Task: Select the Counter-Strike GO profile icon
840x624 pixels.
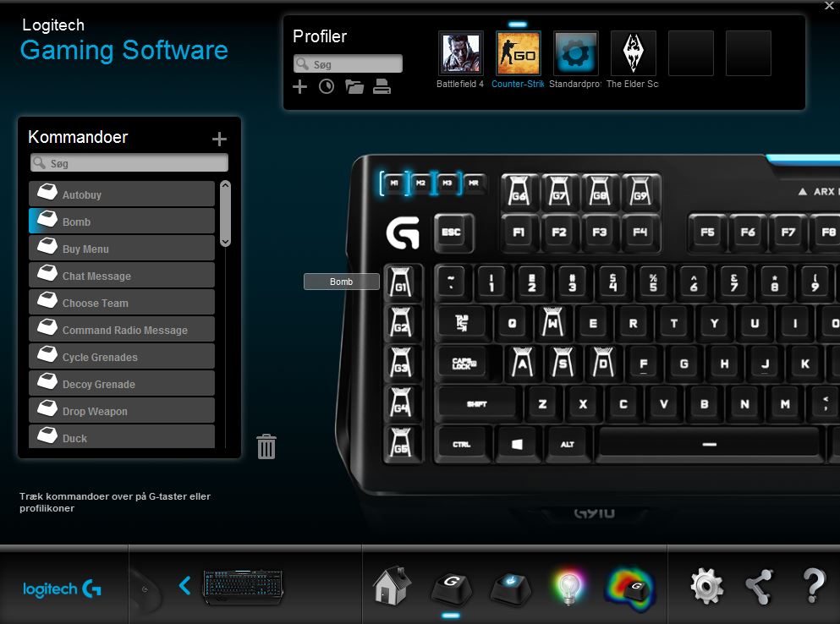Action: click(518, 52)
